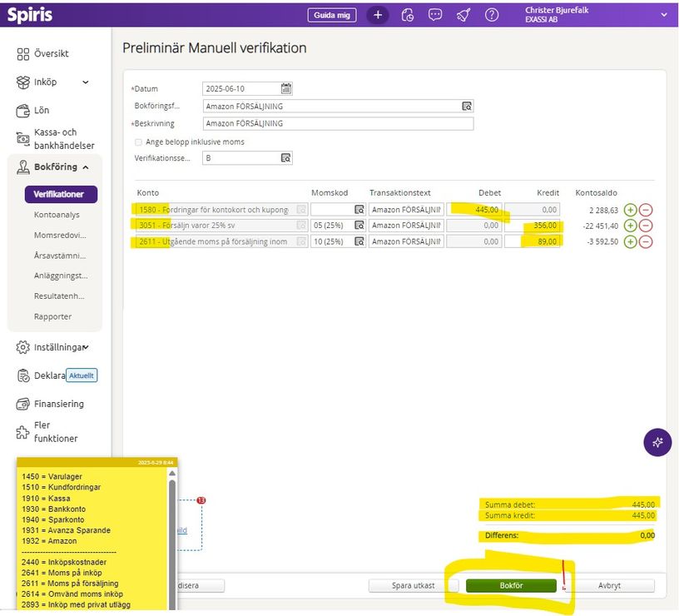Go to Översikt in the sidebar
This screenshot has width=679, height=616.
tap(43, 54)
